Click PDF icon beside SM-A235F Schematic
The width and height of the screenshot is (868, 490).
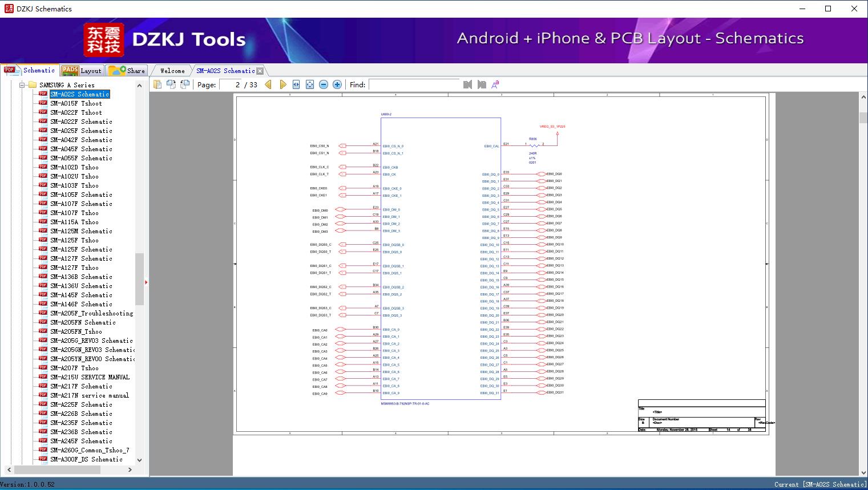coord(43,422)
